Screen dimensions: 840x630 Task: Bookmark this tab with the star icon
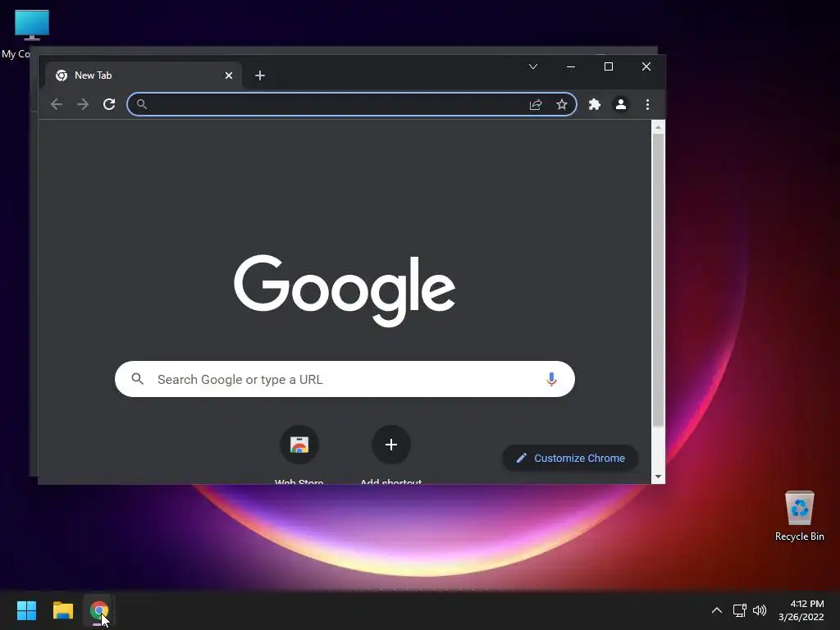561,104
